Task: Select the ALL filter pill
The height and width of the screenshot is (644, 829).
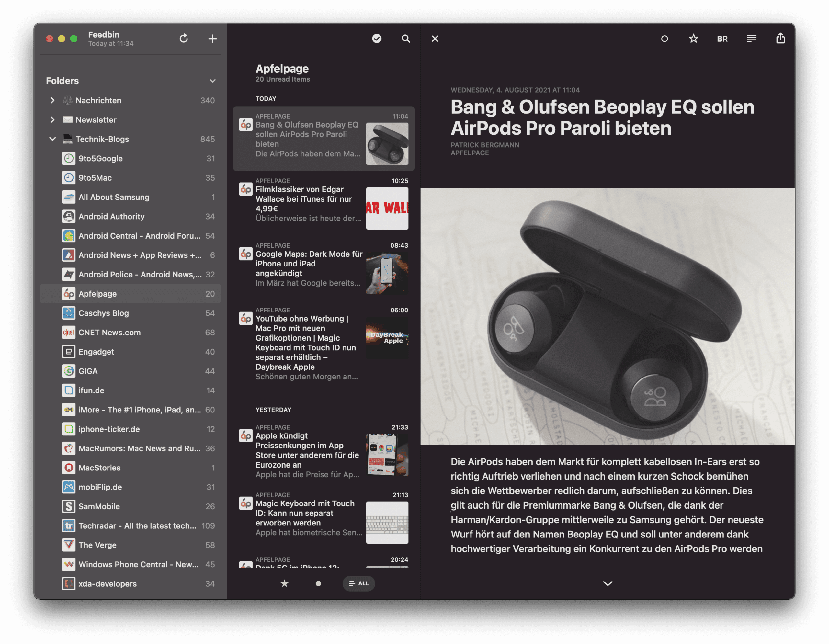Action: click(359, 583)
